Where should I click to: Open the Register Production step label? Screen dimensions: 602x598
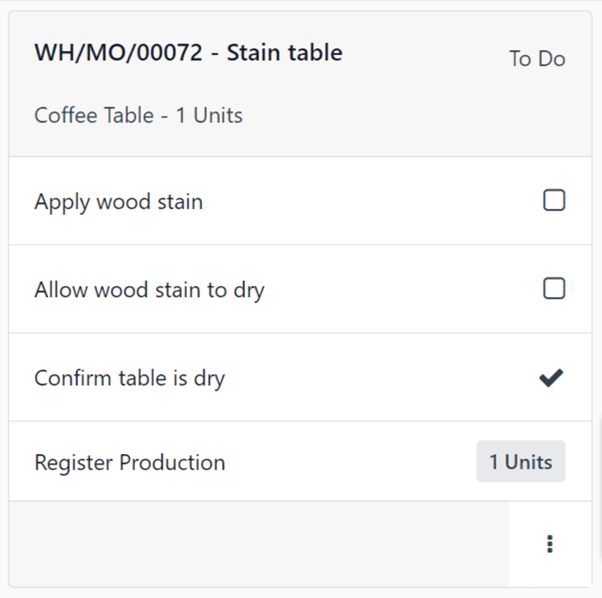[x=129, y=463]
